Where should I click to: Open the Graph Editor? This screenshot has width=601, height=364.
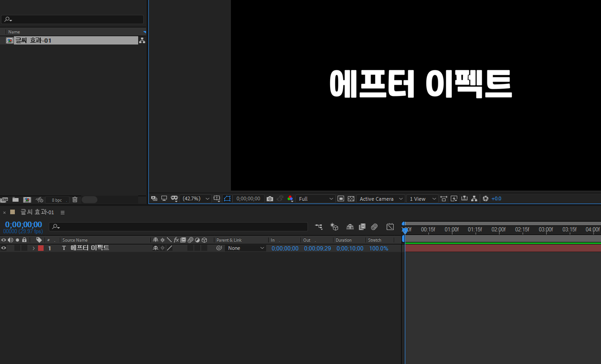coord(390,227)
